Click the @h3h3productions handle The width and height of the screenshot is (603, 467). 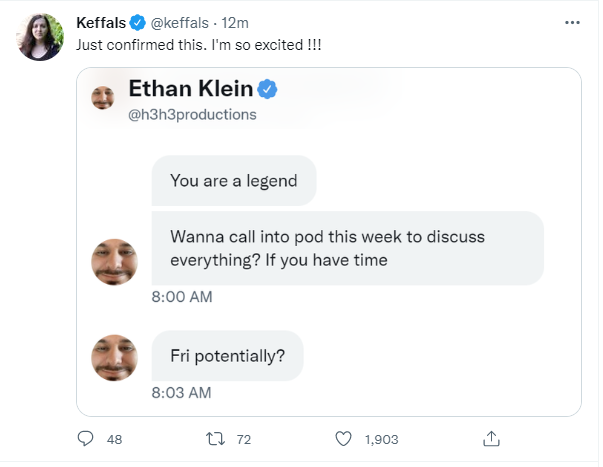point(192,115)
